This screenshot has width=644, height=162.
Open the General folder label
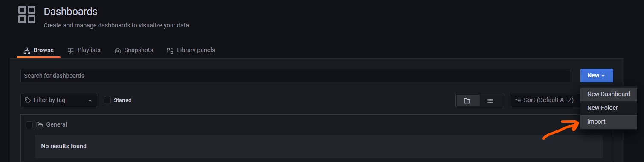56,125
